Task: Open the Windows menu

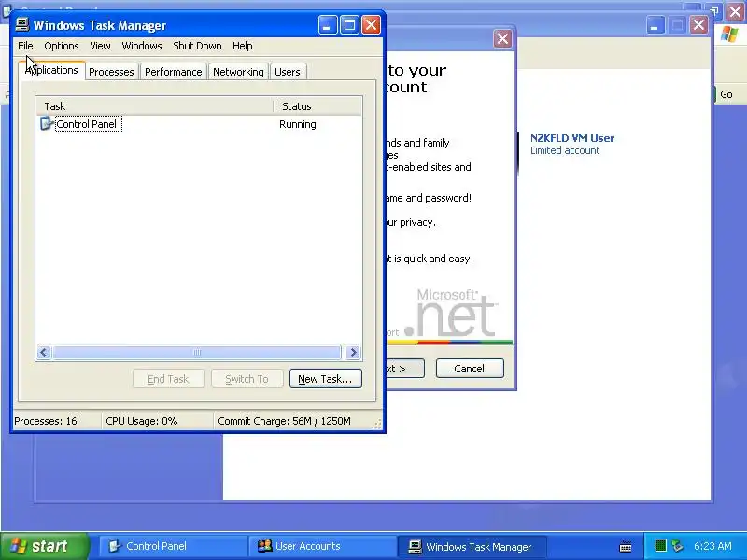Action: (x=142, y=46)
